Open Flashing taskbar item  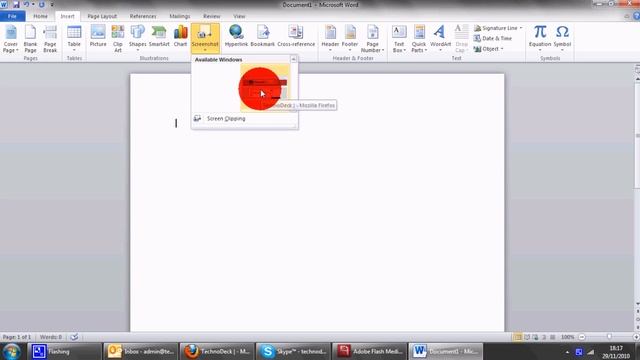tap(64, 351)
